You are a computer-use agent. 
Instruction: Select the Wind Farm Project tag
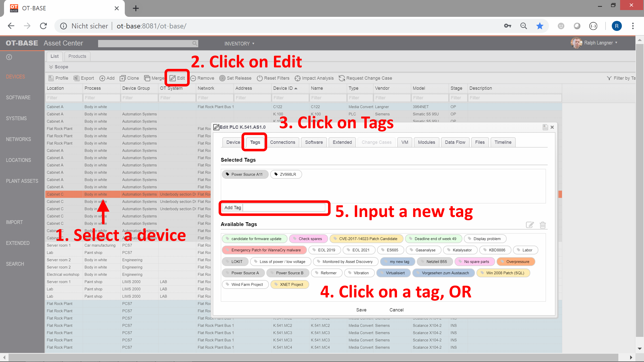click(x=245, y=284)
